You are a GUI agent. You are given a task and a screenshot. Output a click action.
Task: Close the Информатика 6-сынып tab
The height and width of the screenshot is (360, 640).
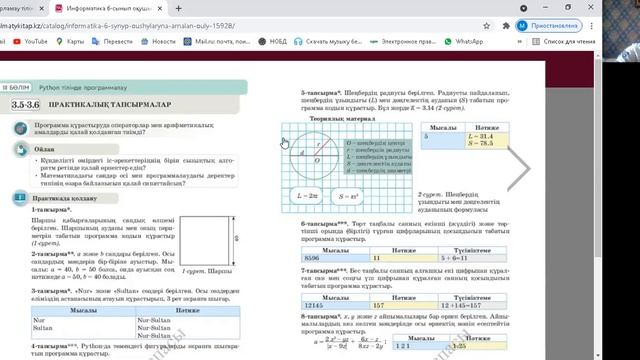pos(160,8)
